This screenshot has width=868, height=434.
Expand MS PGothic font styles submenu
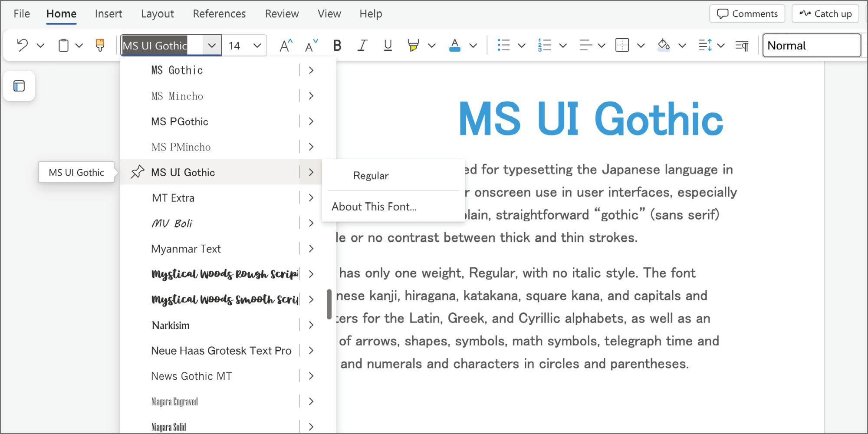pos(311,121)
